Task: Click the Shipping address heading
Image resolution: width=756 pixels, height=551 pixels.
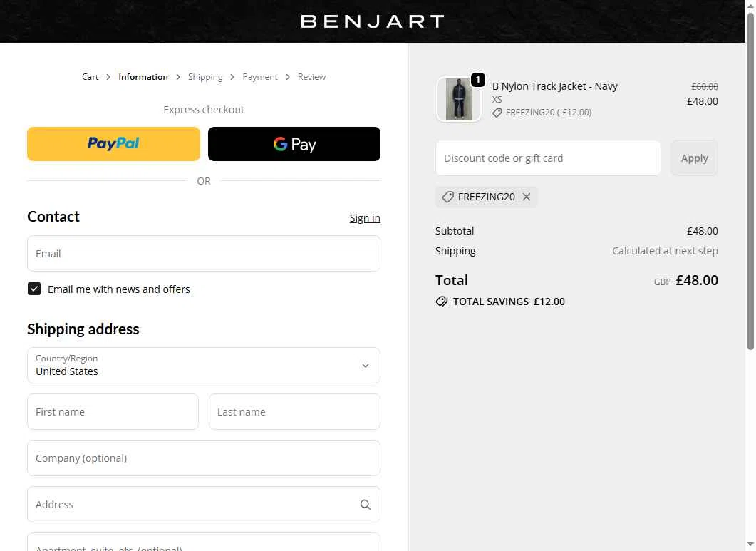Action: click(83, 329)
